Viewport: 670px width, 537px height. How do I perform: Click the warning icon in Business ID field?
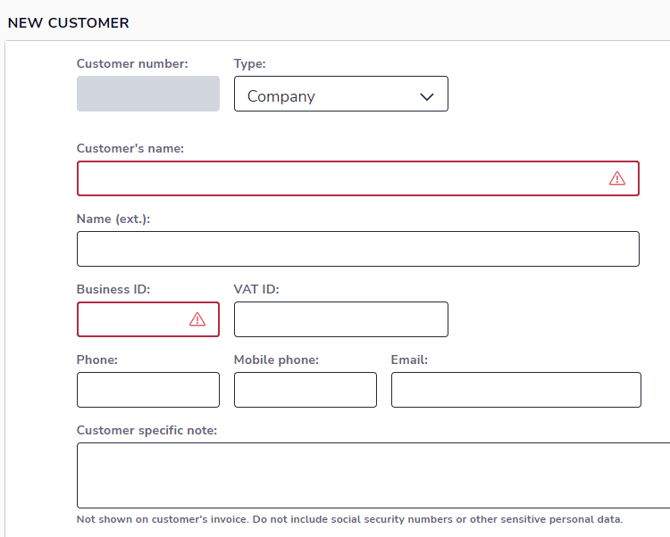[197, 319]
